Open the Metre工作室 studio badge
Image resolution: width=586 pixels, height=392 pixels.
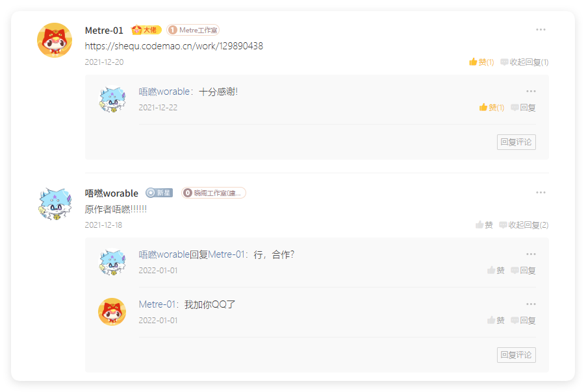pyautogui.click(x=193, y=30)
